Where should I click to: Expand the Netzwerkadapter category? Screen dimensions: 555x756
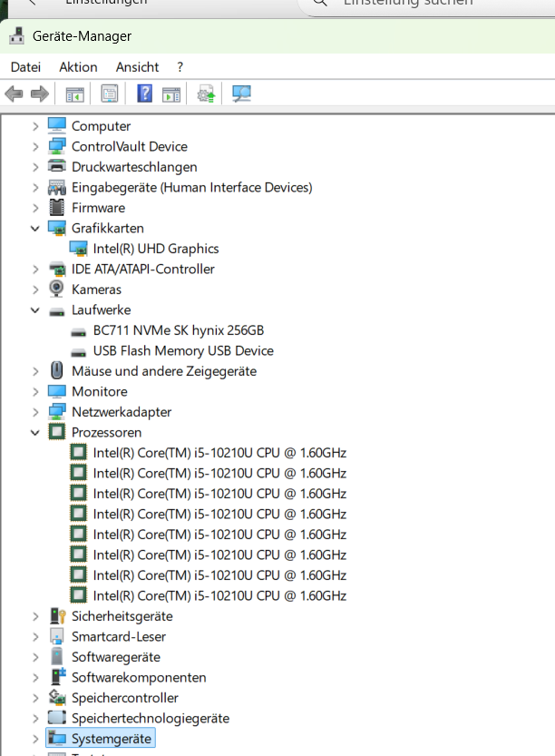[35, 412]
